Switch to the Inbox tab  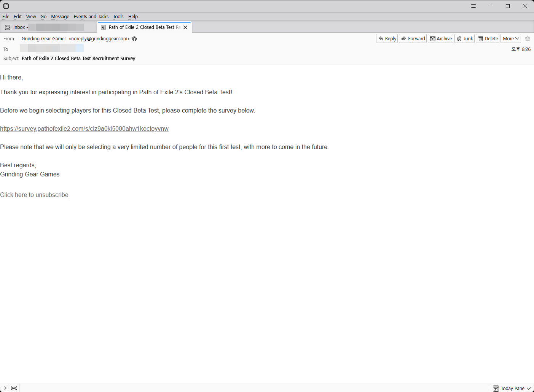coord(48,27)
